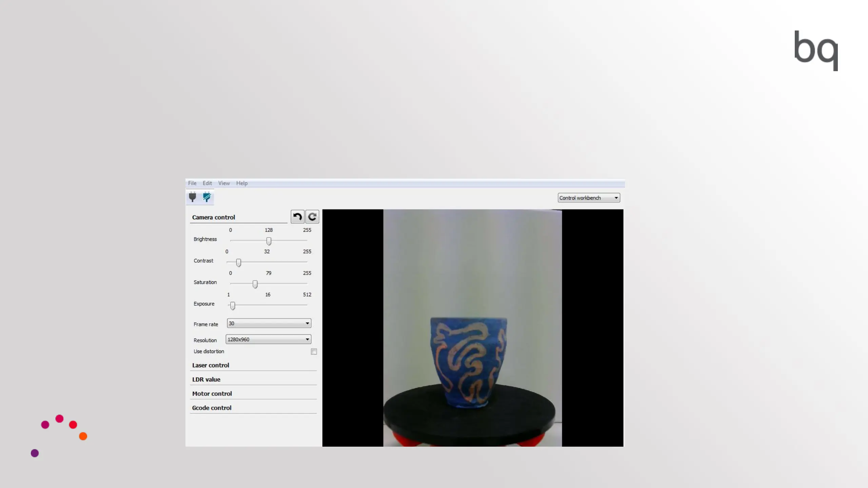Click the Exposure slider handle

click(233, 306)
